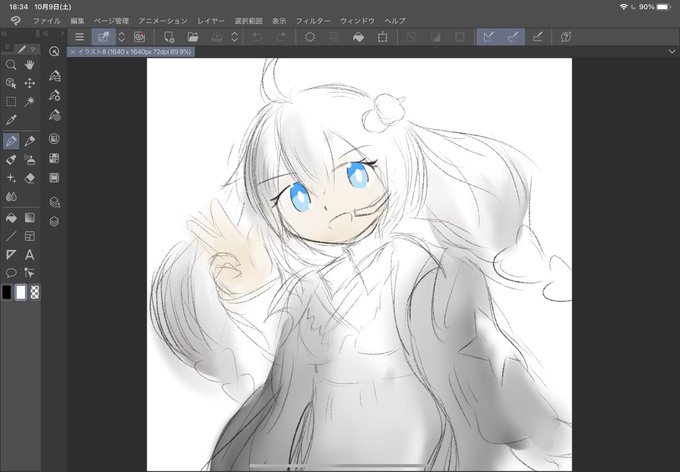Click the Redo arrow
This screenshot has width=680, height=472.
(x=281, y=37)
